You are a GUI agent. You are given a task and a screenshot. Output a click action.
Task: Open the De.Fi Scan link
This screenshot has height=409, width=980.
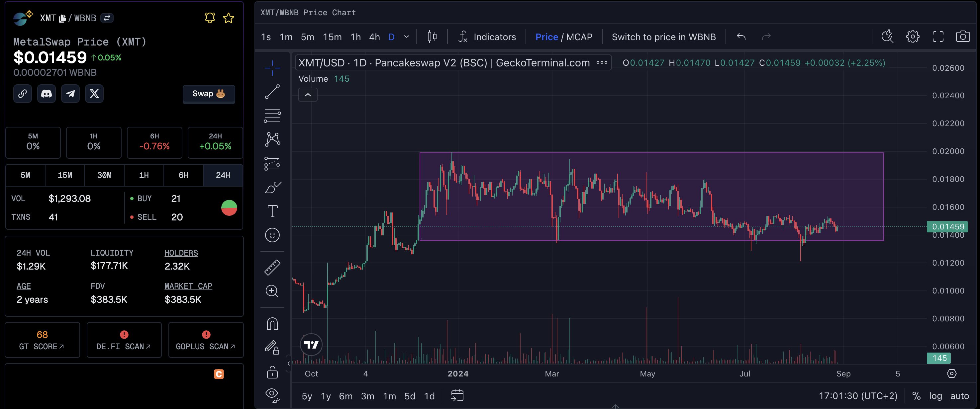pos(124,340)
